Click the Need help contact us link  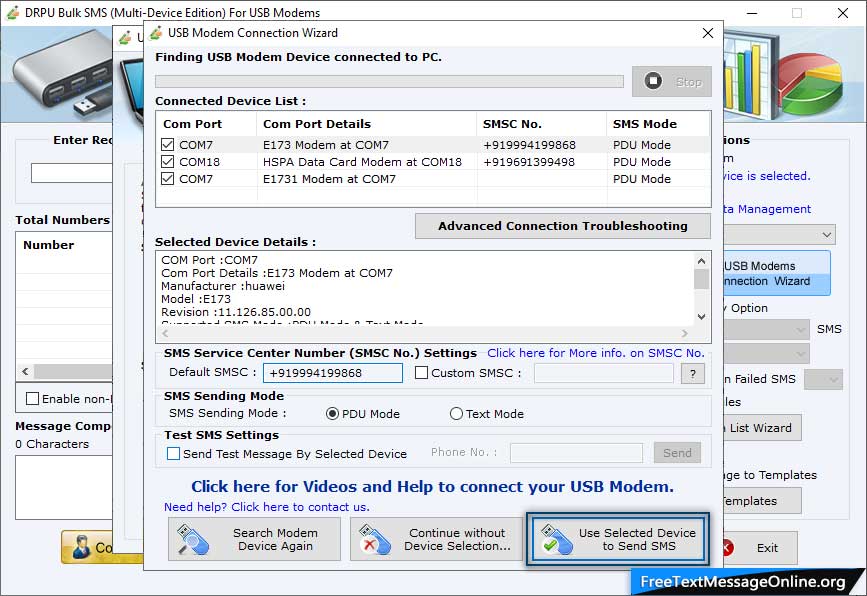pos(267,507)
